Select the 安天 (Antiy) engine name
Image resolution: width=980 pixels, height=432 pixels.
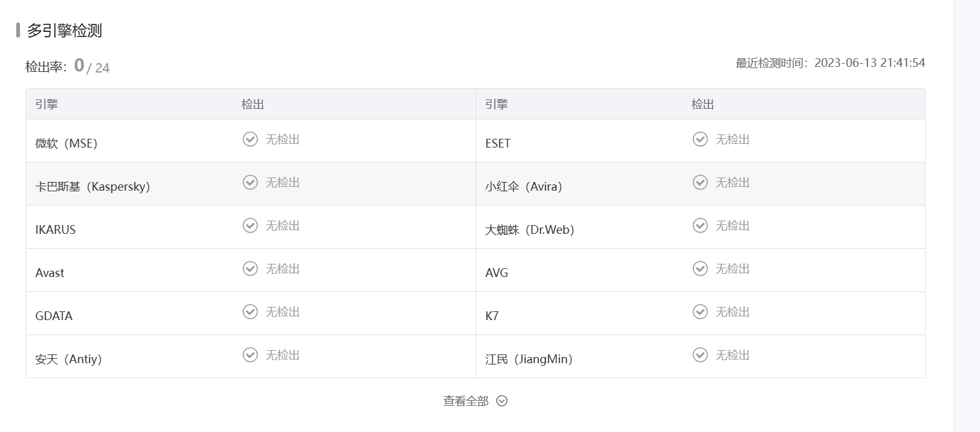point(69,359)
